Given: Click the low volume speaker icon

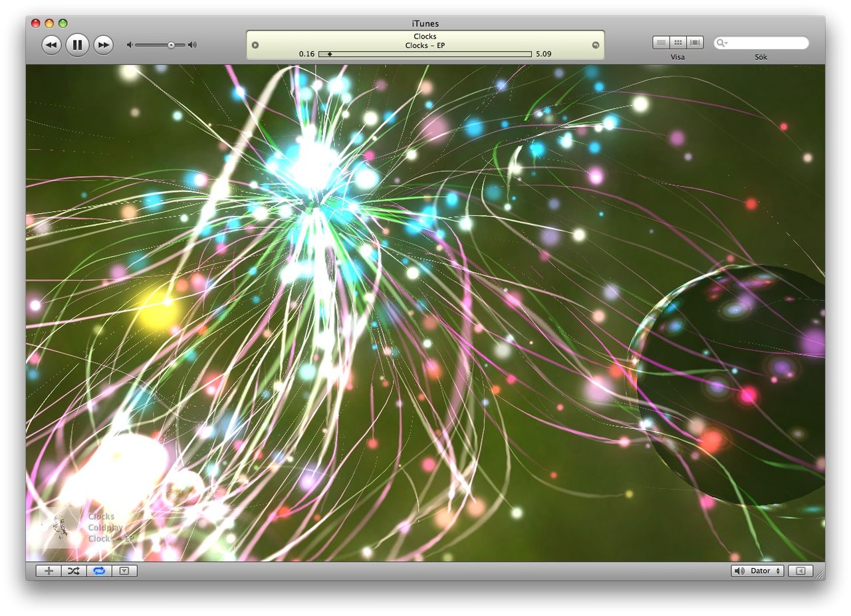Looking at the screenshot, I should tap(130, 45).
